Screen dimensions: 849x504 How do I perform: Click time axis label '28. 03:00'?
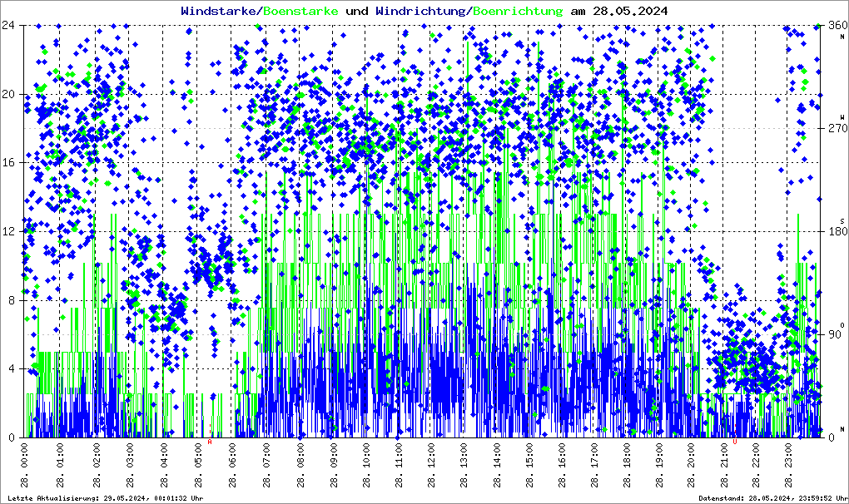point(130,465)
